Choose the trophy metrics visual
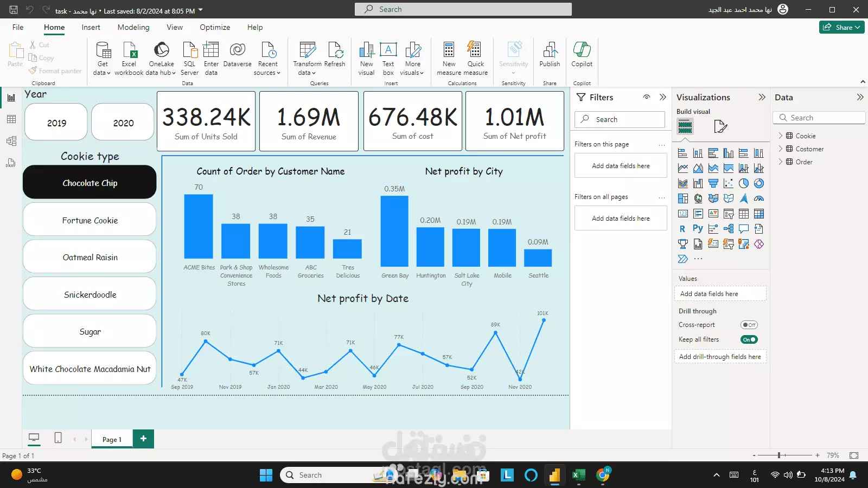The image size is (868, 488). (683, 244)
